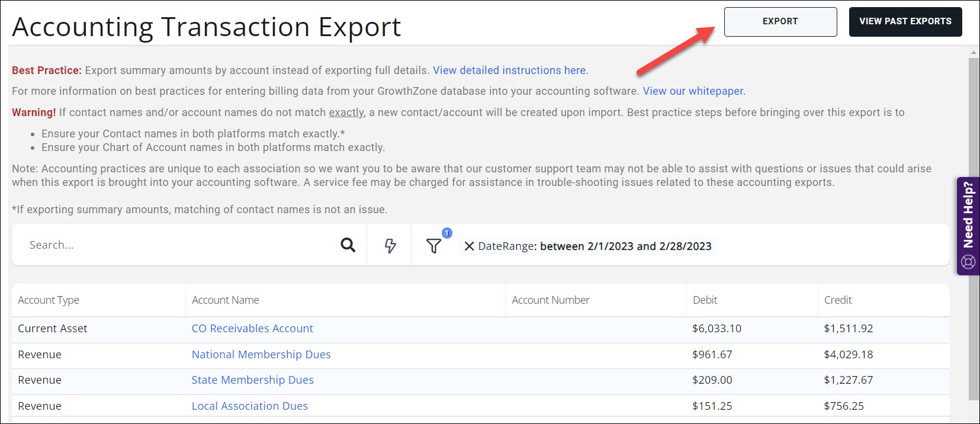Viewport: 980px width, 424px height.
Task: Select State Membership Dues account link
Action: [x=252, y=380]
